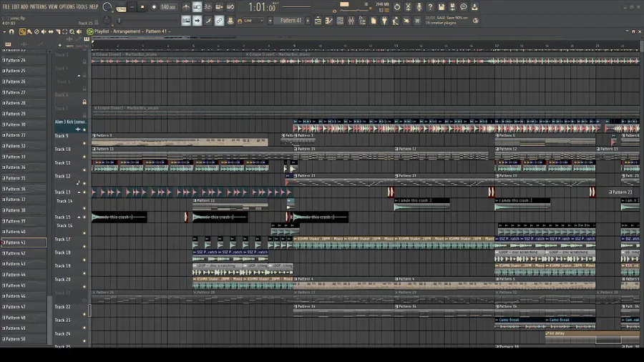
Task: Open the FILE menu
Action: point(6,7)
